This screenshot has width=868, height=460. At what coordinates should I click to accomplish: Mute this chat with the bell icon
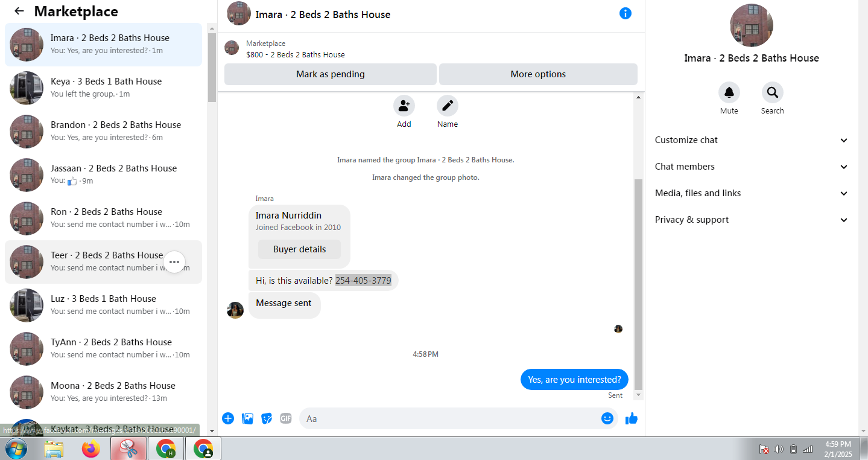(x=729, y=92)
